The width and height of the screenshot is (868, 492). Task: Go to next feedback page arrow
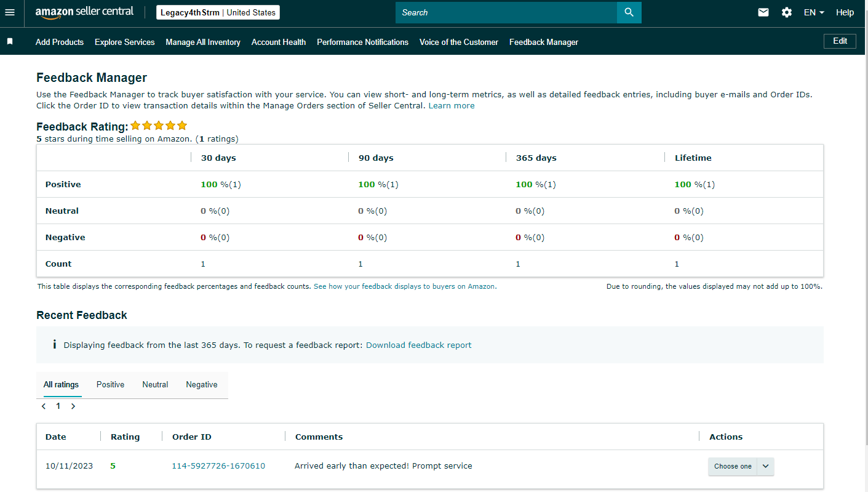pos(73,406)
